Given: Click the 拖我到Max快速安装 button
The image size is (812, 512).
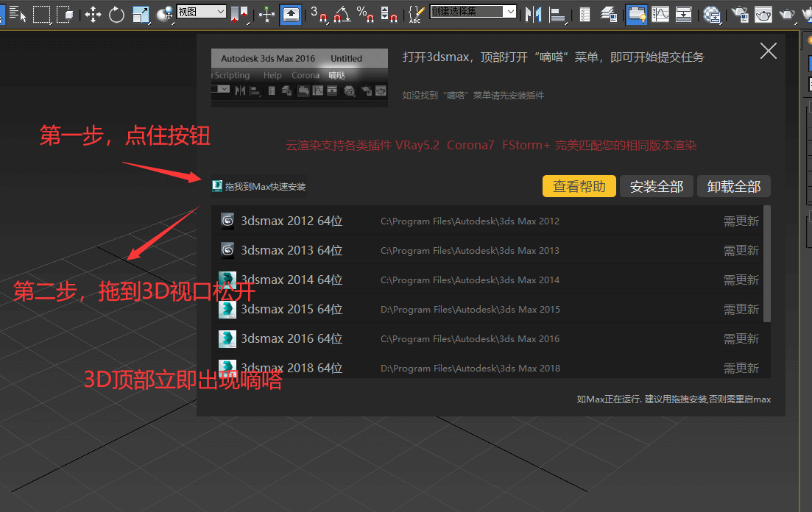Looking at the screenshot, I should [259, 186].
